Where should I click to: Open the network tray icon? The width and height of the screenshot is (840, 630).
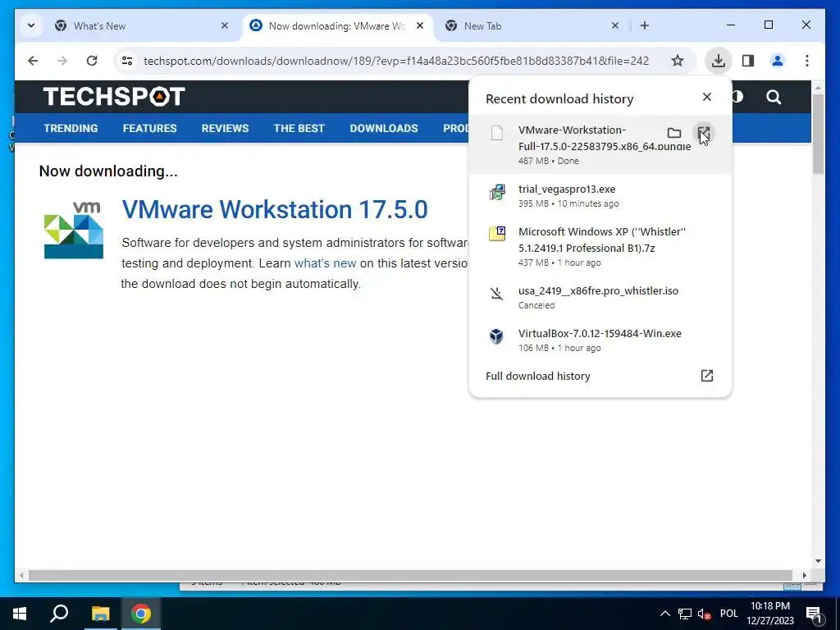[x=685, y=614]
